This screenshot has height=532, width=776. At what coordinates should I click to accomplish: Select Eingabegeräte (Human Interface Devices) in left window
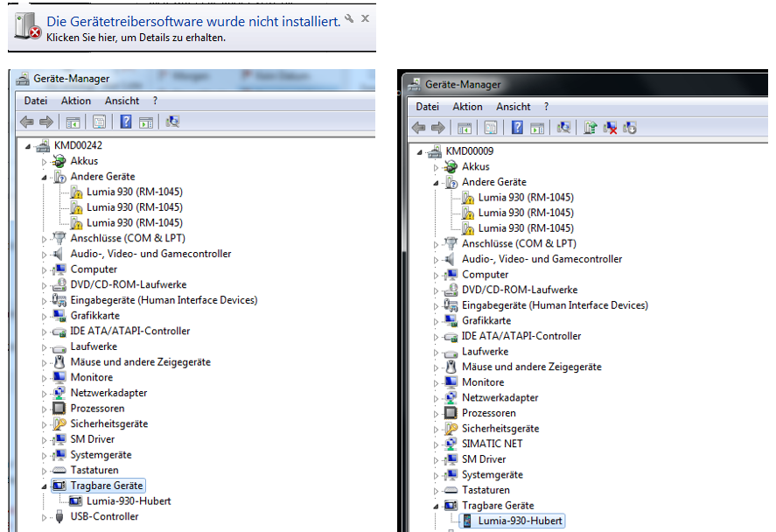click(x=164, y=300)
